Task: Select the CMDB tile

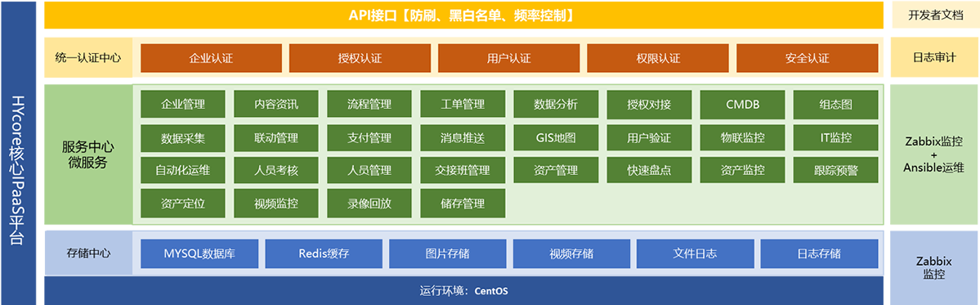Action: [x=742, y=105]
